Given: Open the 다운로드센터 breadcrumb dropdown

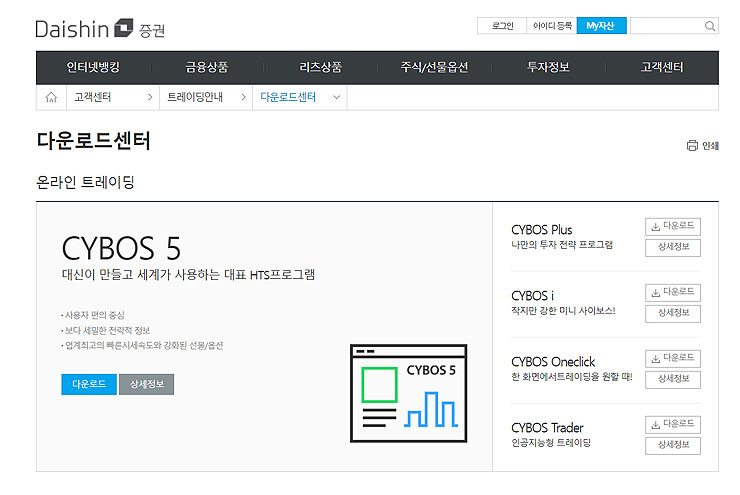Looking at the screenshot, I should [x=336, y=97].
